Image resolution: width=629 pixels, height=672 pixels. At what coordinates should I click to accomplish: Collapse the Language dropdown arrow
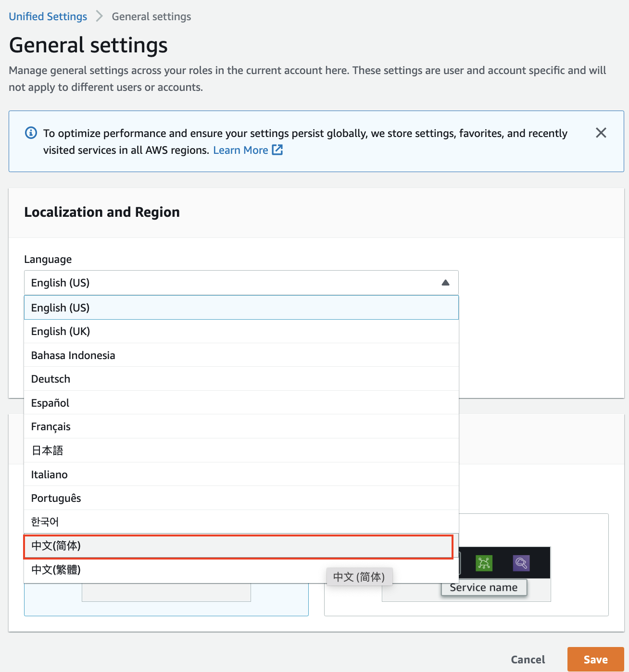click(445, 283)
